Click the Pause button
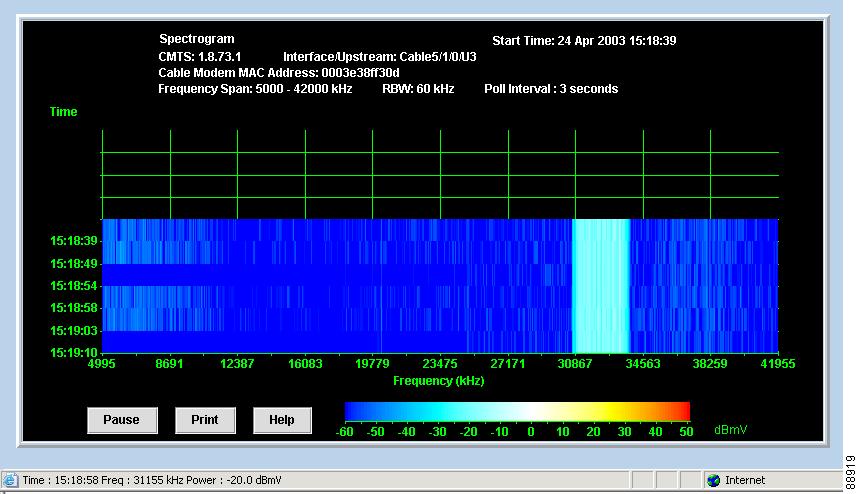This screenshot has height=494, width=858. coord(121,420)
